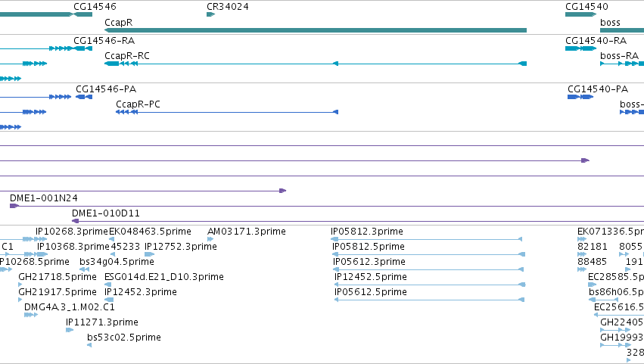Select BAC clone DME1-001N24 label
Image resolution: width=644 pixels, height=364 pixels.
pos(44,198)
